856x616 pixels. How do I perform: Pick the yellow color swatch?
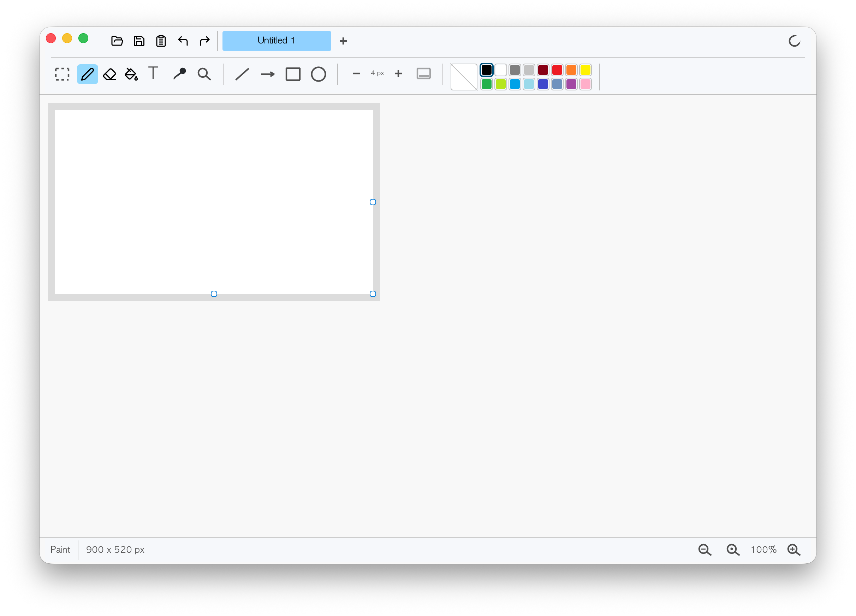pos(585,70)
